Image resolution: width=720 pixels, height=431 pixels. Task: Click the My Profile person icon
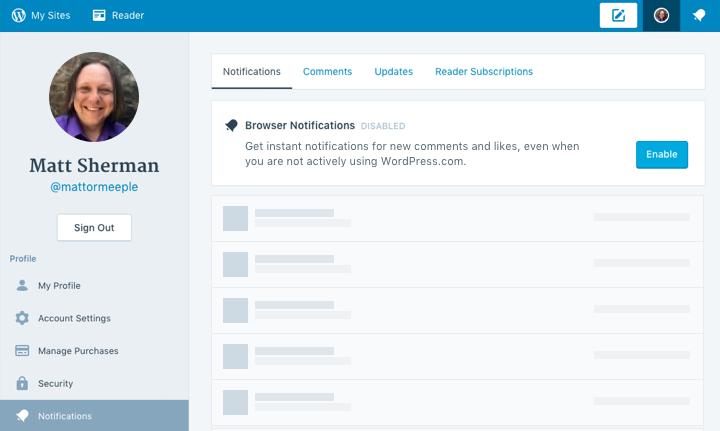coord(22,286)
